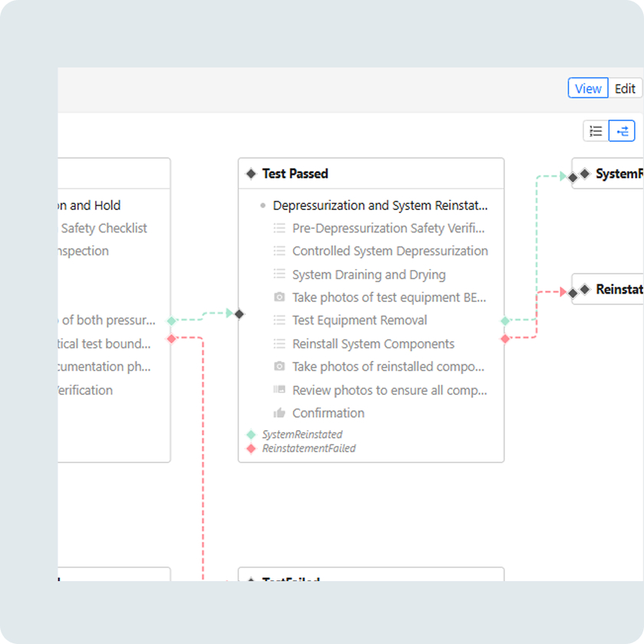Select the ReinstatementFailed outcome label
The height and width of the screenshot is (644, 644).
click(309, 449)
